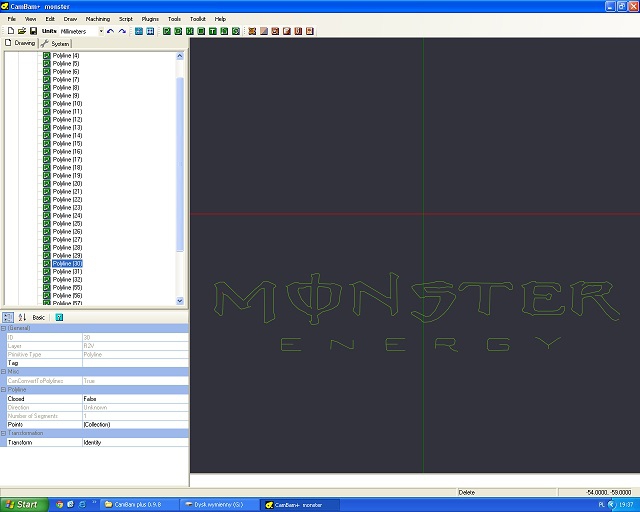Open the Plugins menu

[x=150, y=19]
